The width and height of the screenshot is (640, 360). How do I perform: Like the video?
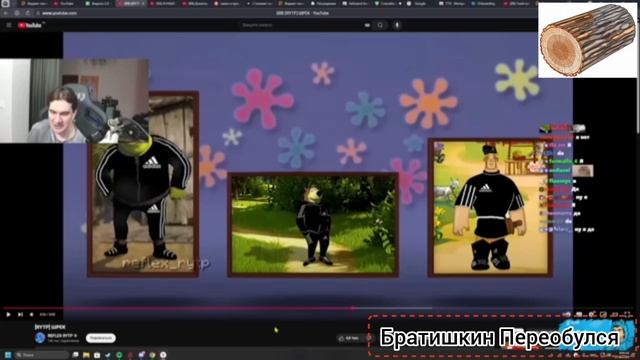[x=349, y=338]
